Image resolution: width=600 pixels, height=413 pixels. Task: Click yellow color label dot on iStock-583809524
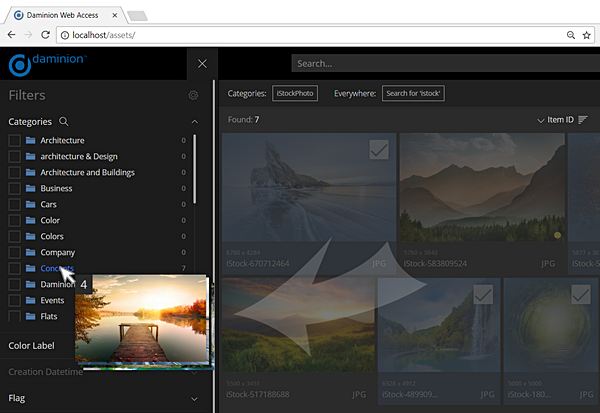pos(558,235)
